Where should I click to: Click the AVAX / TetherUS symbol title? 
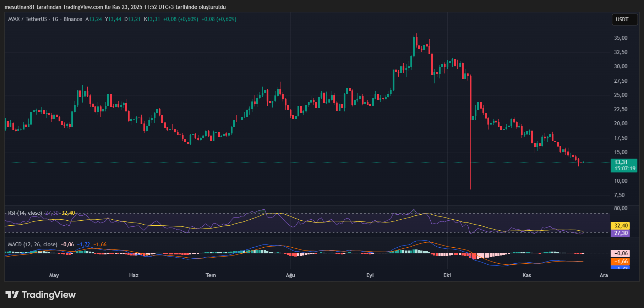coord(27,19)
